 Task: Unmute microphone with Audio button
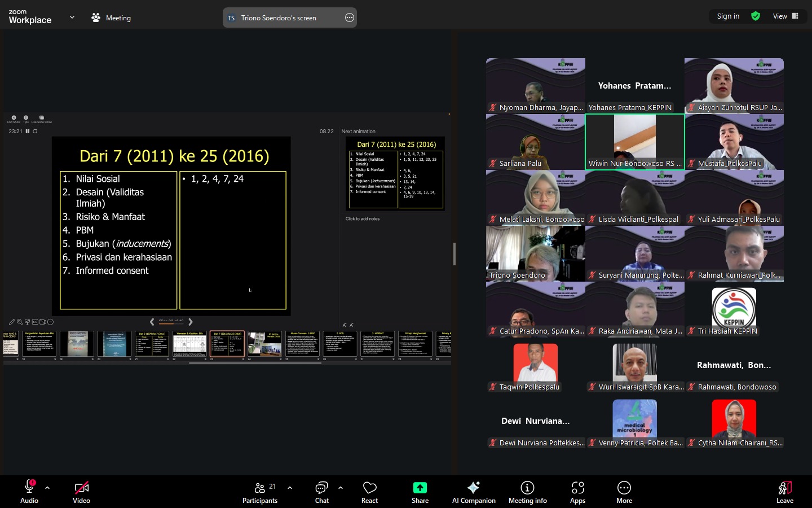(29, 492)
